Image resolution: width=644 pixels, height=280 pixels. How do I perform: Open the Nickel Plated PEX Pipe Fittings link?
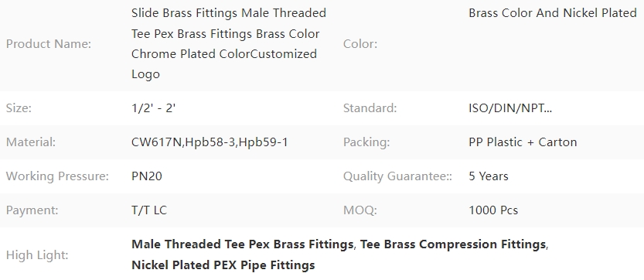[x=223, y=265]
